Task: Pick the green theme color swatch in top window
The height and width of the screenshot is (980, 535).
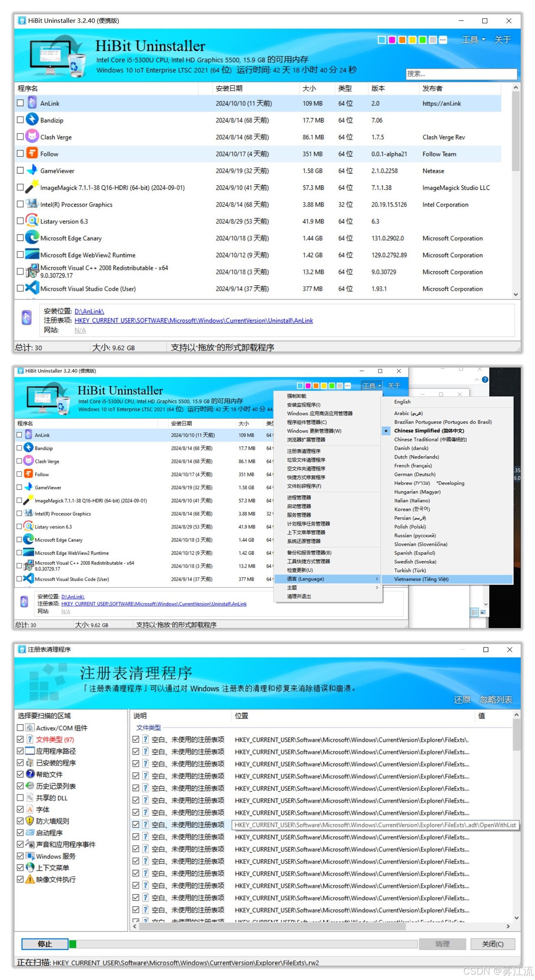Action: [x=422, y=40]
